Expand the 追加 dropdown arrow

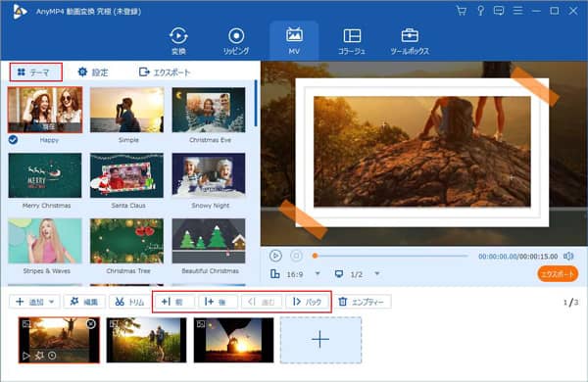click(x=52, y=302)
